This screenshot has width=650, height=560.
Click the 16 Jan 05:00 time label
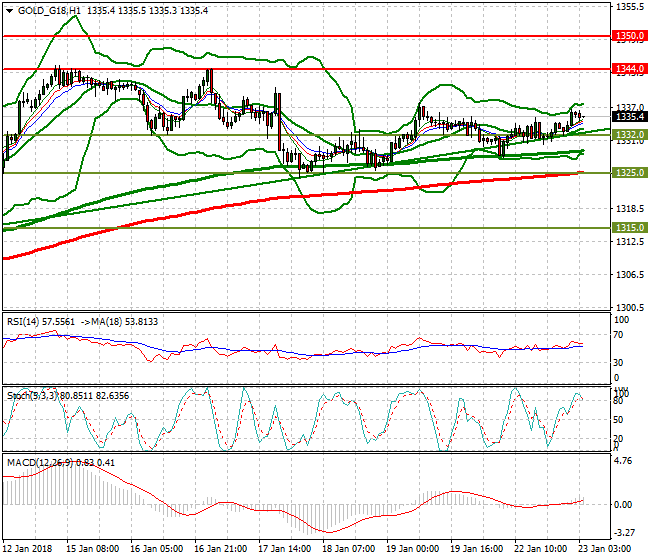click(x=157, y=549)
